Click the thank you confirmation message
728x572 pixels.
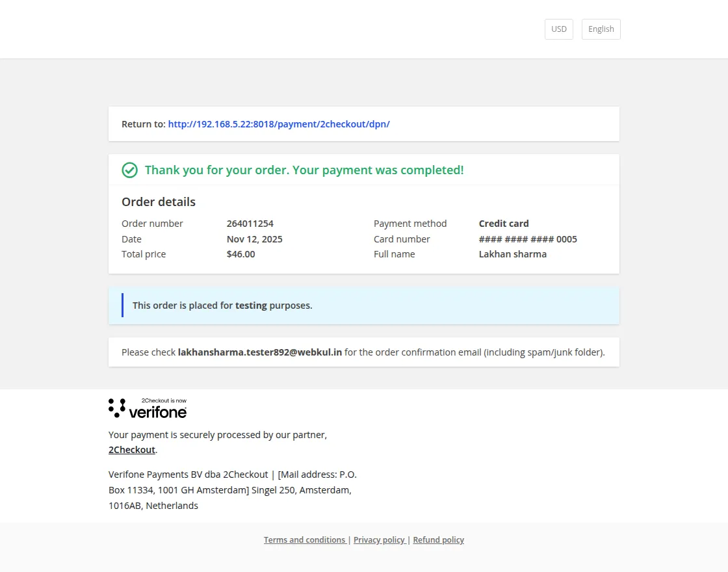coord(304,170)
